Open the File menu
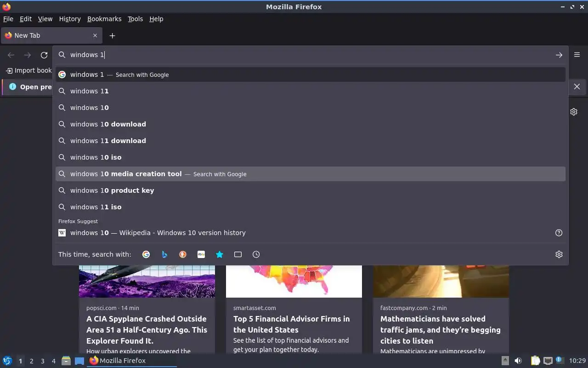This screenshot has height=368, width=588. pos(8,19)
